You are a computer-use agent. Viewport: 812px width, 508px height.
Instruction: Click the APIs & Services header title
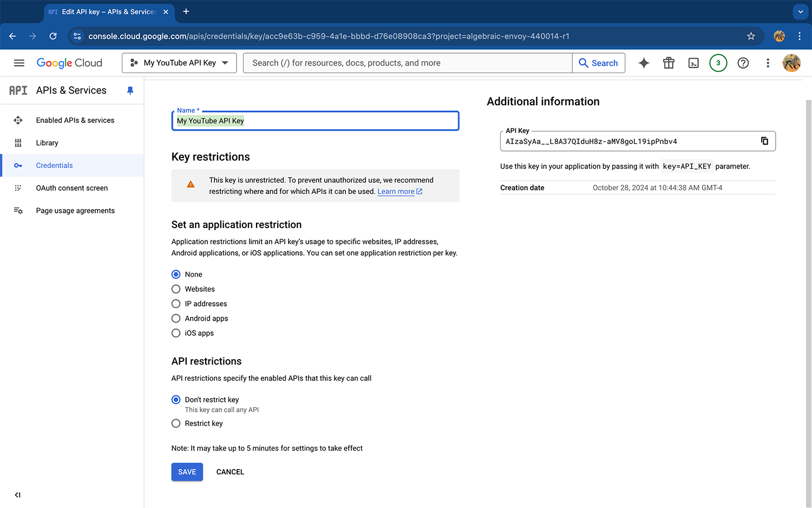pyautogui.click(x=71, y=90)
